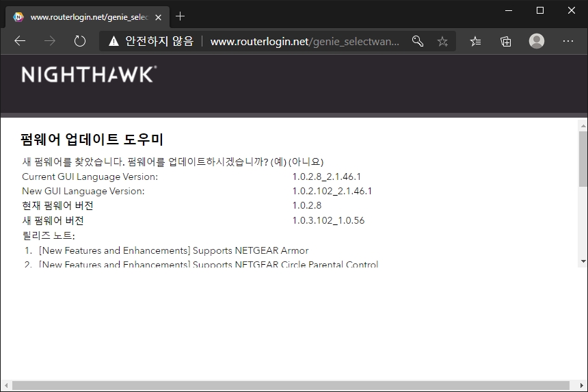
Task: Open the favorites list
Action: 475,41
